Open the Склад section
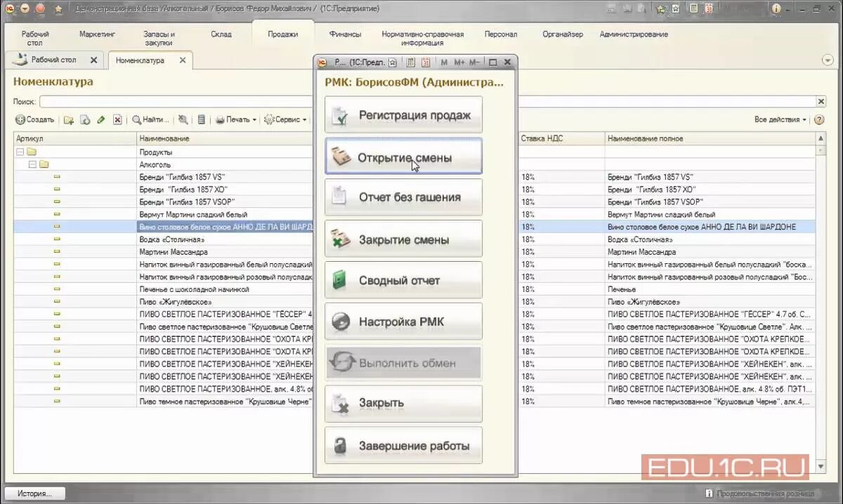The image size is (843, 504). pos(221,34)
